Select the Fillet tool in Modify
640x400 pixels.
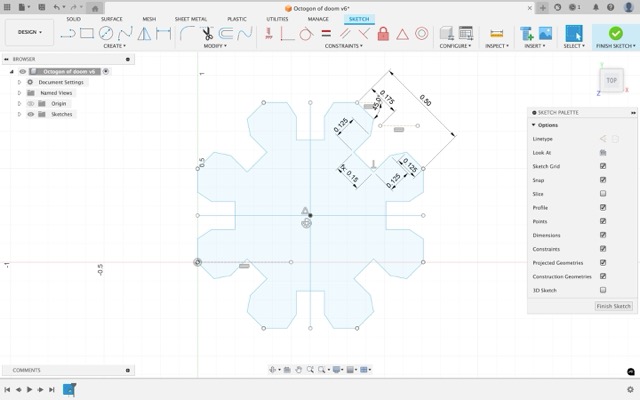(187, 33)
